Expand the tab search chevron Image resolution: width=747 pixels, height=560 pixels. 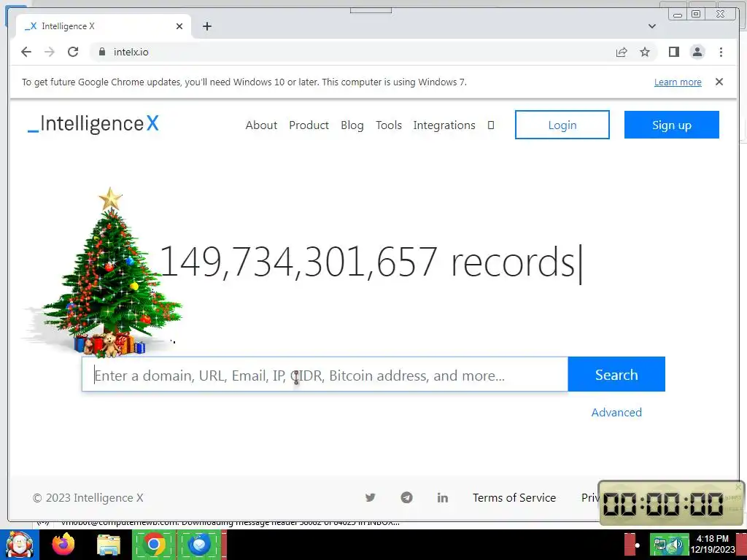[x=651, y=26]
